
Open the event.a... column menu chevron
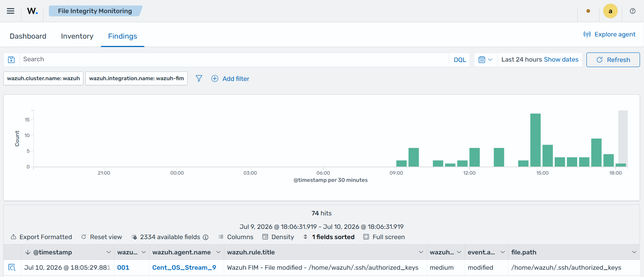click(503, 252)
